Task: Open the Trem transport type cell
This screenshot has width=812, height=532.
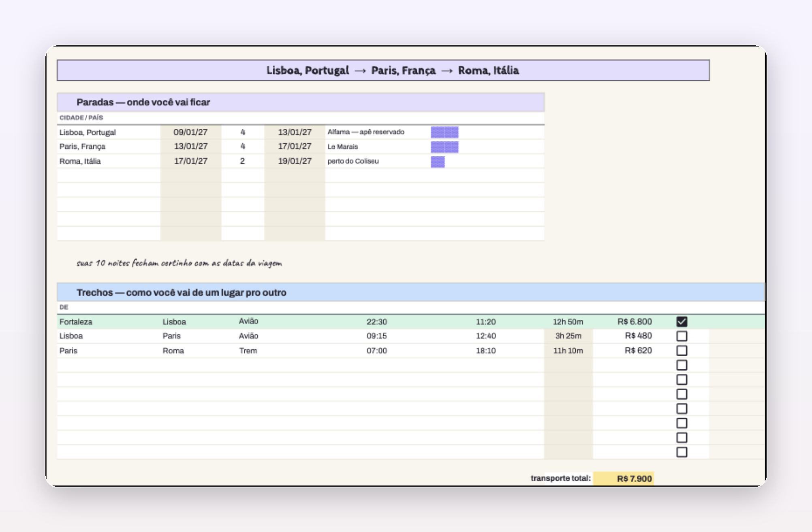Action: [248, 351]
